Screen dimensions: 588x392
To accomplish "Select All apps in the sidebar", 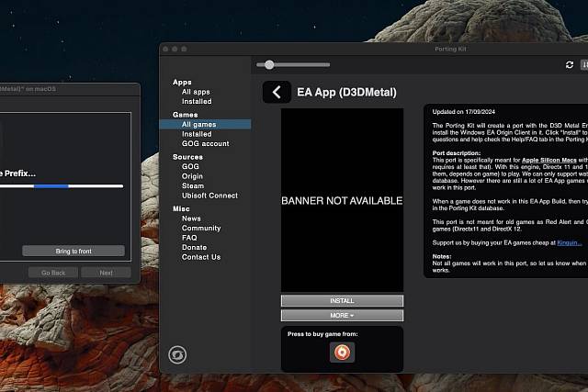I will click(x=196, y=92).
